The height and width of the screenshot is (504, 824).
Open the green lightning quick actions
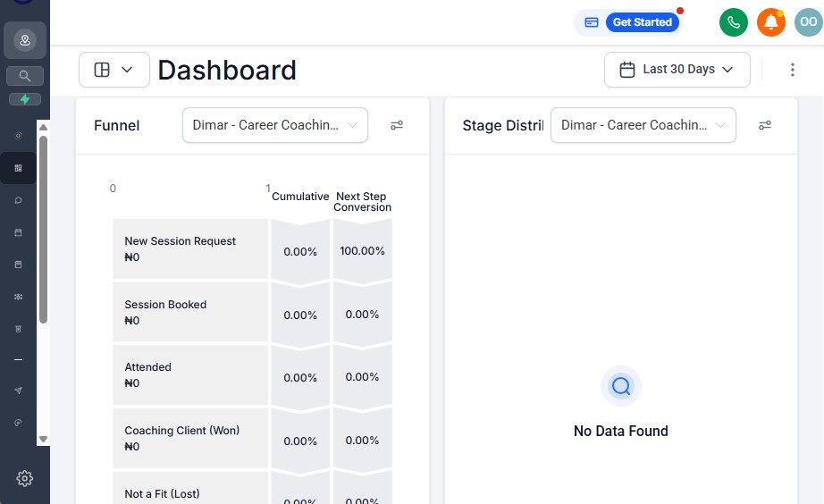point(25,99)
